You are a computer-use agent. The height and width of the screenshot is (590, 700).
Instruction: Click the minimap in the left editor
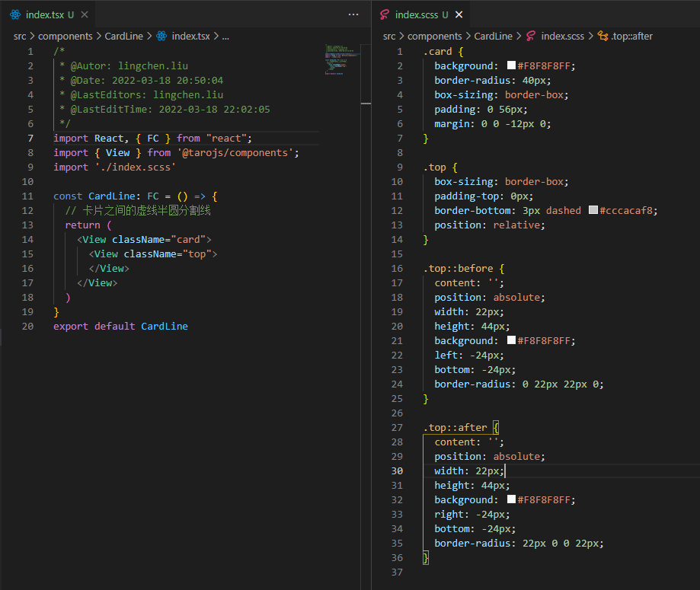tap(343, 59)
